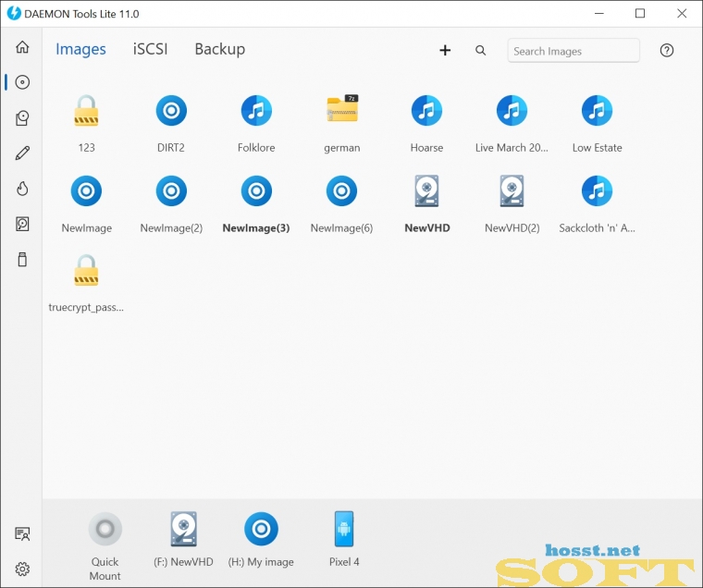
Task: Open the Bootable USB sidebar icon
Action: [22, 259]
